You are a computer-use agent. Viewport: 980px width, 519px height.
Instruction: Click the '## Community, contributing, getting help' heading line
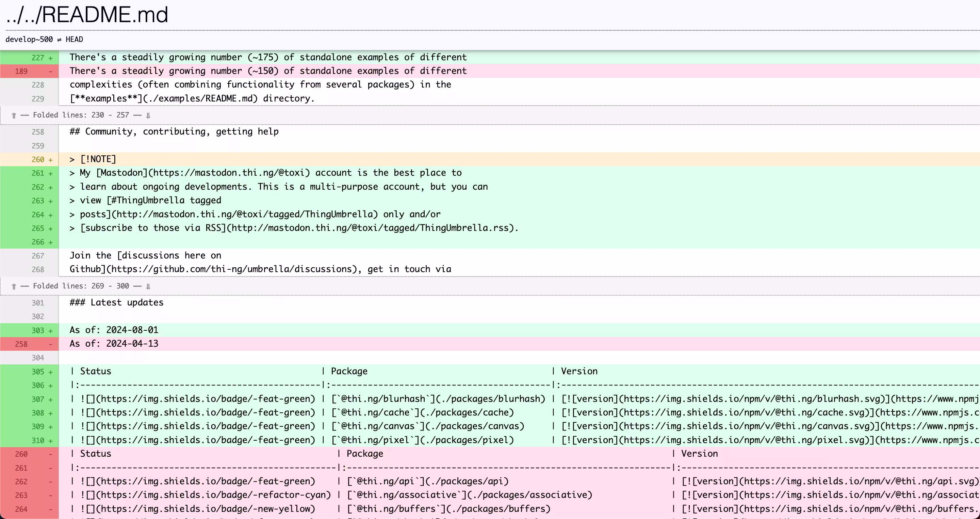coord(174,132)
